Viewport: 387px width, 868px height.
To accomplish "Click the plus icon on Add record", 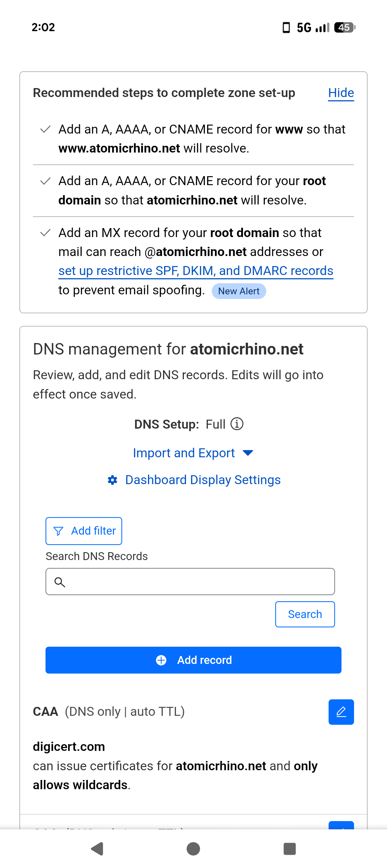I will pyautogui.click(x=161, y=660).
